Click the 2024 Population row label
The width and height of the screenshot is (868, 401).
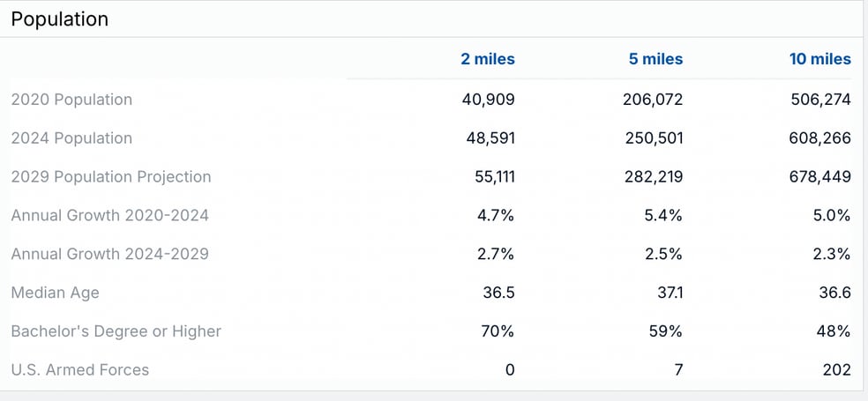click(71, 138)
